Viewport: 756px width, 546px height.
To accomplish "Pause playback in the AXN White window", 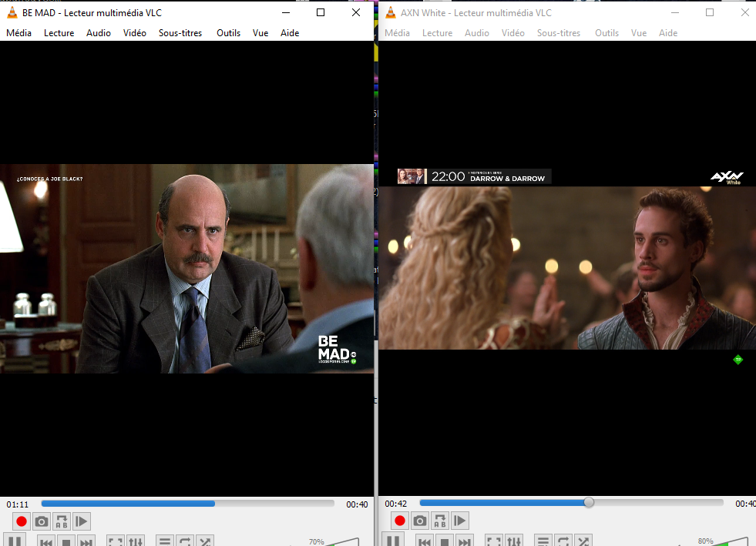I will tap(393, 540).
